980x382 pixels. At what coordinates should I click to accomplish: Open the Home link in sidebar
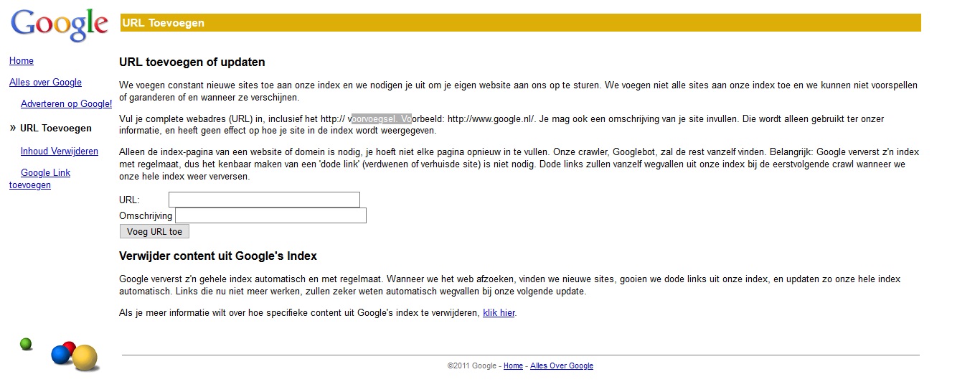(22, 61)
